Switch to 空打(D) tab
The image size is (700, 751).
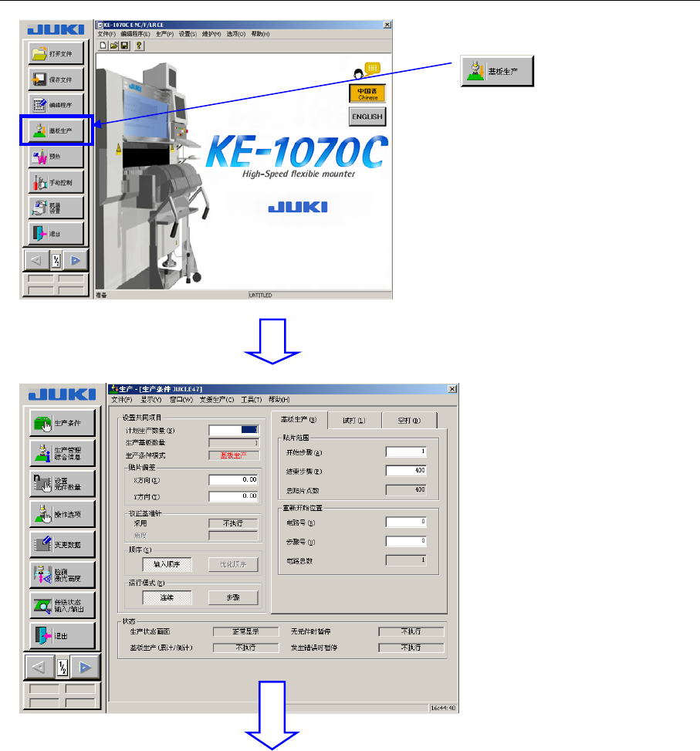click(409, 420)
